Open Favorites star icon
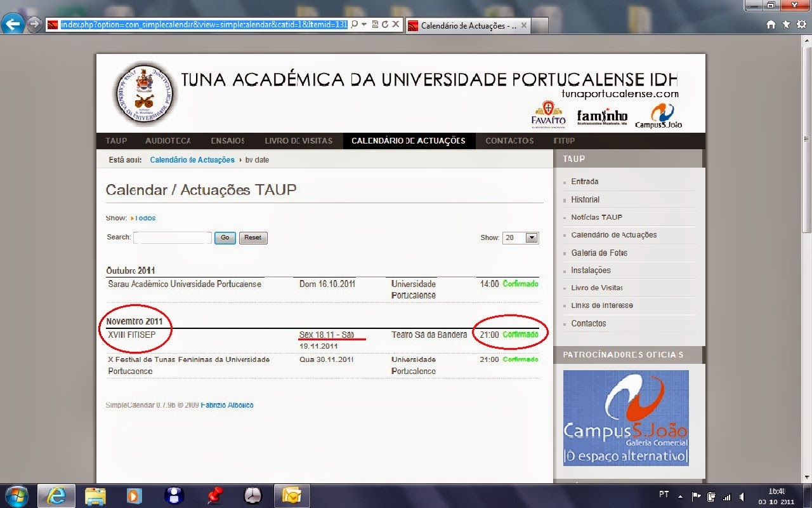The image size is (812, 508). tap(786, 25)
